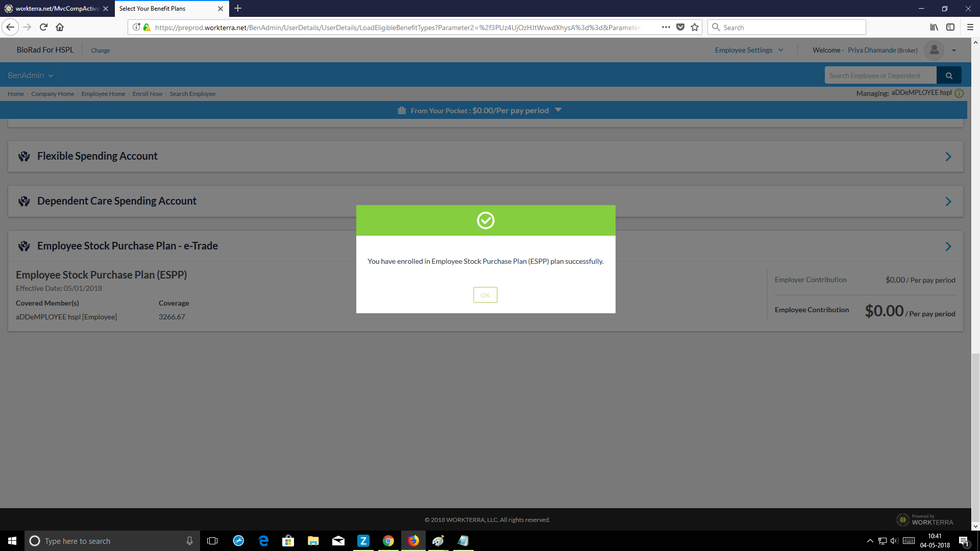
Task: Open the Zoom app from the taskbar
Action: coord(363,541)
